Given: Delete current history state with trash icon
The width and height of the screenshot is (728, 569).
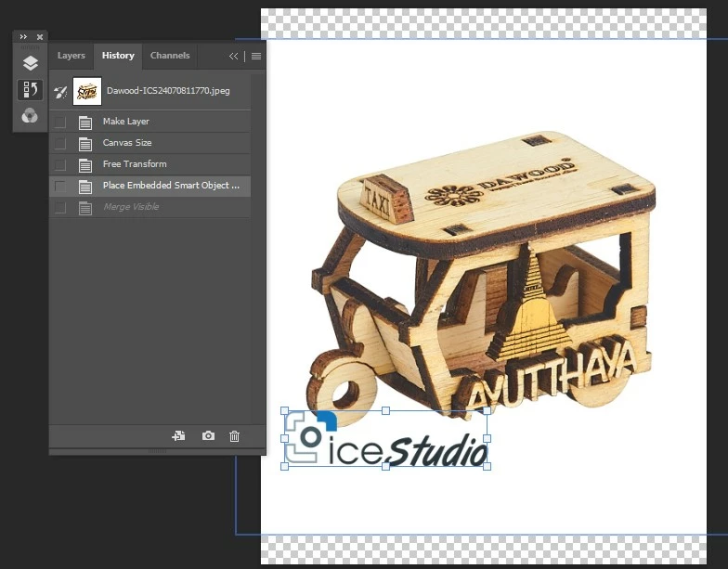Looking at the screenshot, I should (x=234, y=436).
